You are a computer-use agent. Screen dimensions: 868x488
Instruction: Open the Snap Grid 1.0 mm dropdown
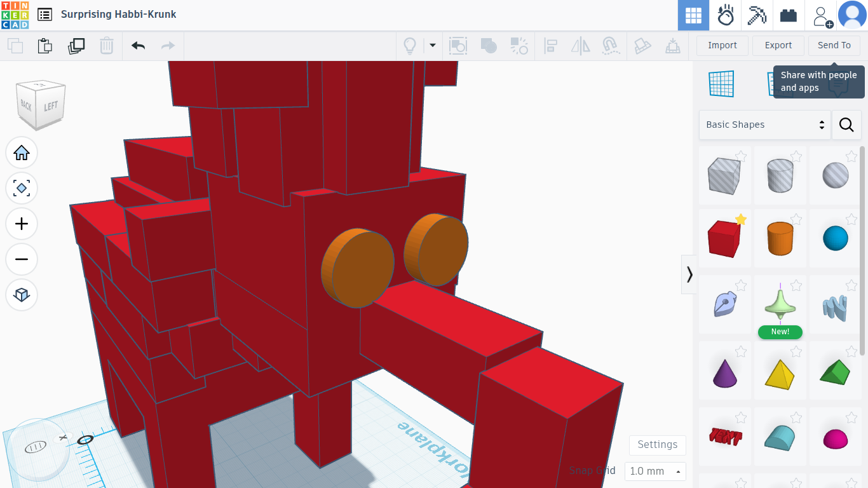pyautogui.click(x=655, y=471)
